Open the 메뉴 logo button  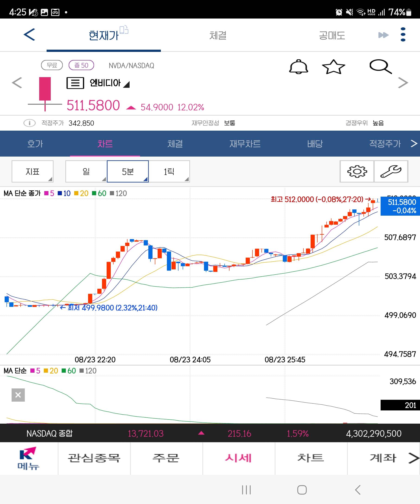point(28,458)
